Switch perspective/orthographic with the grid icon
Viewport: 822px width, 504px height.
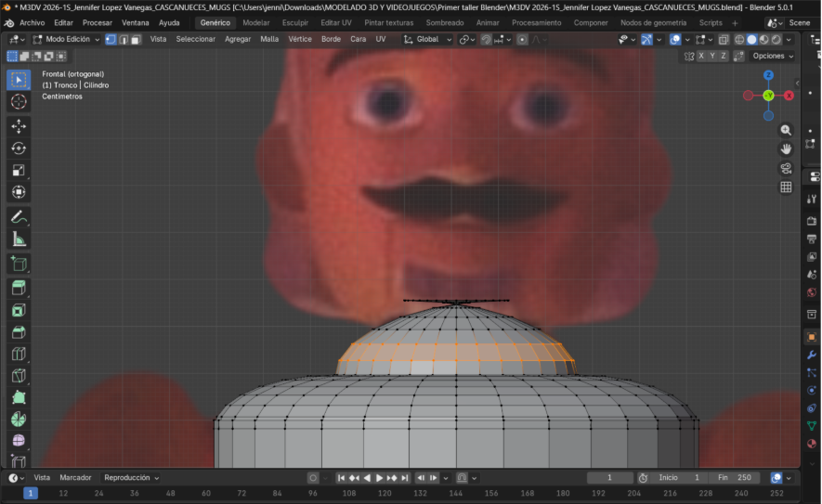[x=786, y=187]
